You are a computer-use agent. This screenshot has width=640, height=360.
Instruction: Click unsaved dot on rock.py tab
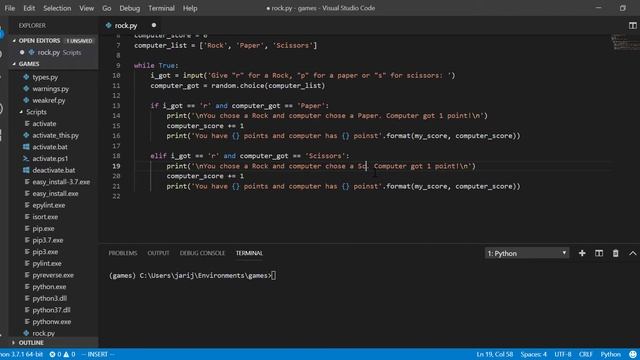[154, 25]
